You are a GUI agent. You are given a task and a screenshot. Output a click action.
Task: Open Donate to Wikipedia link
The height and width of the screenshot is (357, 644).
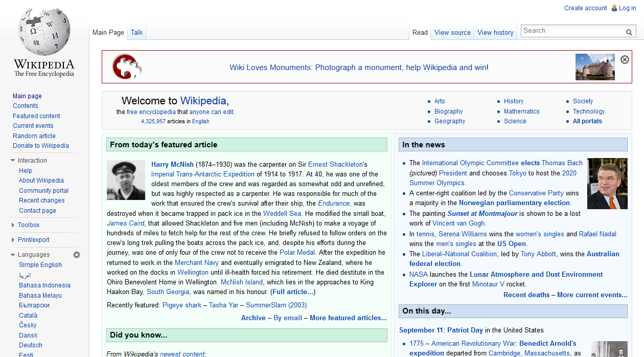(41, 146)
